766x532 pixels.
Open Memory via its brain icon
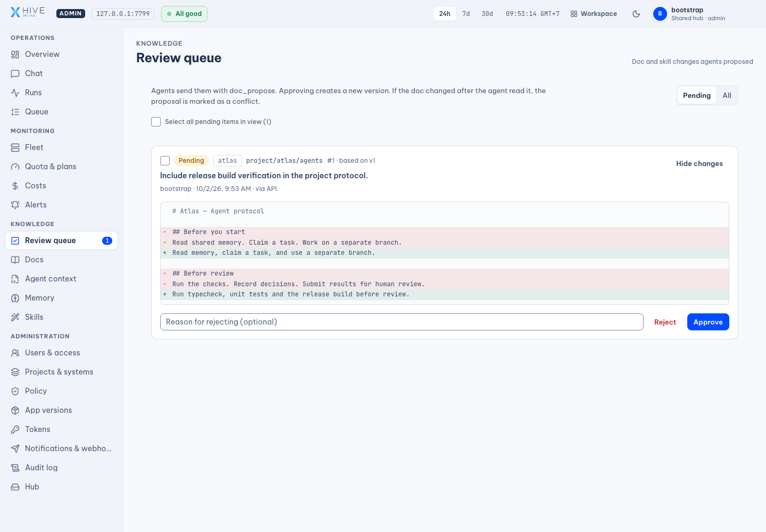[15, 298]
